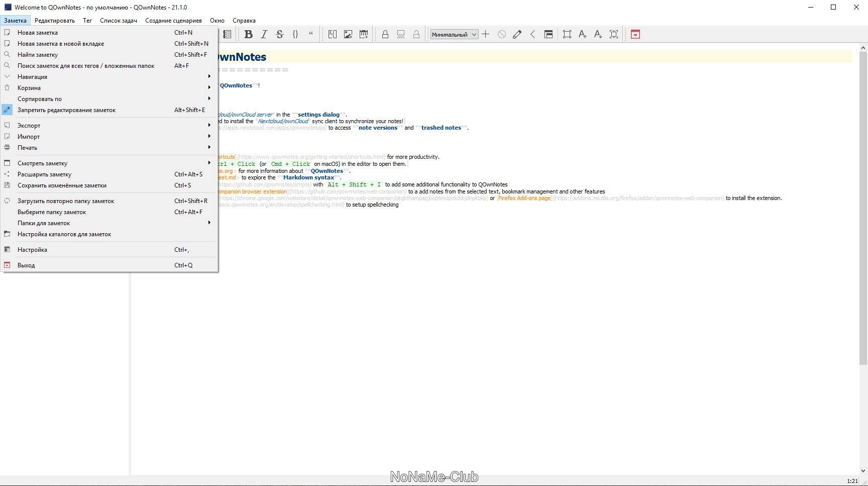Expand the Навигация submenu

tap(110, 77)
